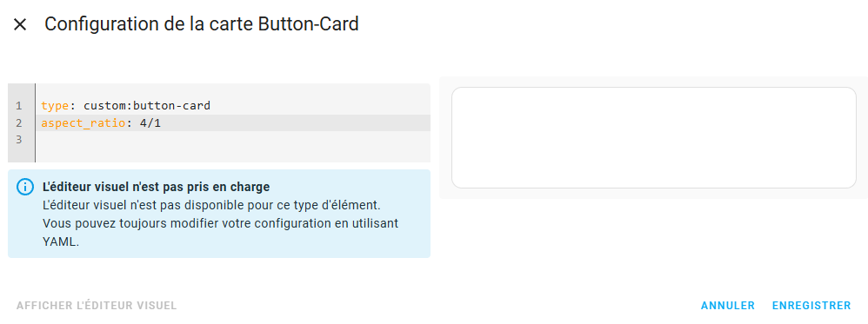Select line number 2 in gutter
Image resolution: width=868 pixels, height=324 pixels.
(x=19, y=122)
